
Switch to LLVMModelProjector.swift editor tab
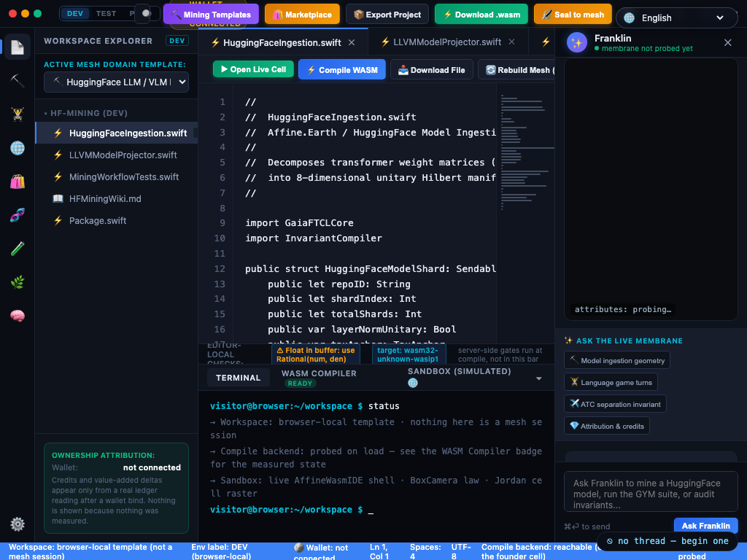pos(447,42)
